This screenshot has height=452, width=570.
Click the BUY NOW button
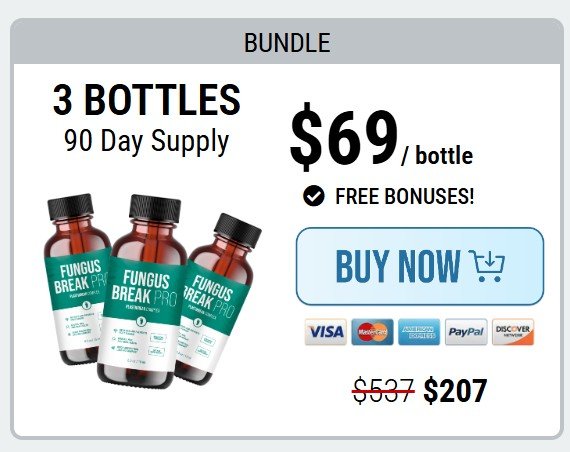[x=420, y=266]
